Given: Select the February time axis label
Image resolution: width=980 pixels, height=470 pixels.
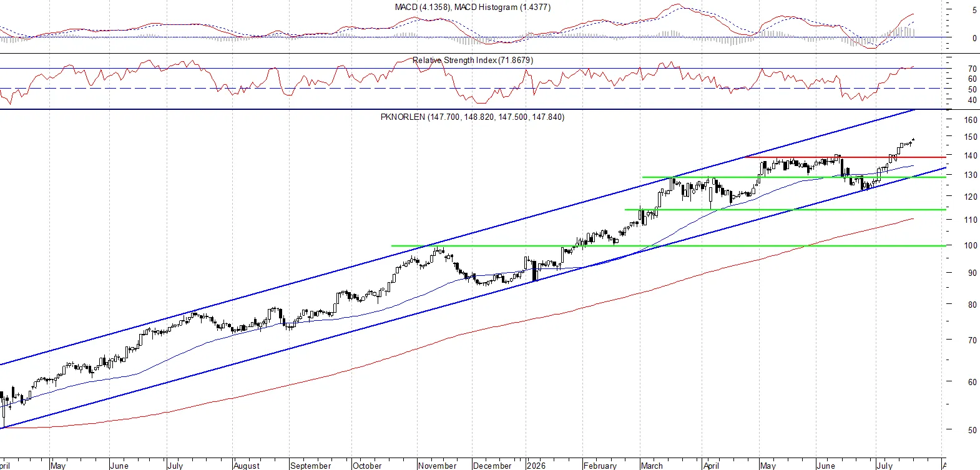Looking at the screenshot, I should (x=600, y=466).
